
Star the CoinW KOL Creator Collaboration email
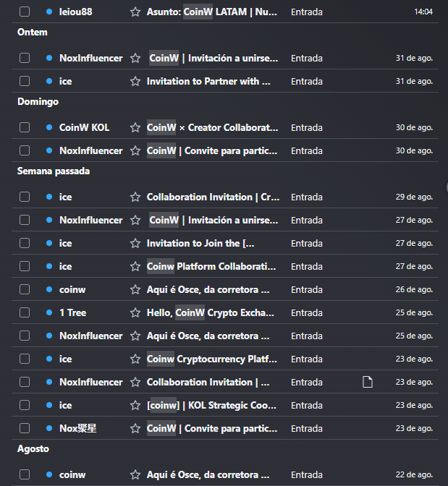point(135,127)
